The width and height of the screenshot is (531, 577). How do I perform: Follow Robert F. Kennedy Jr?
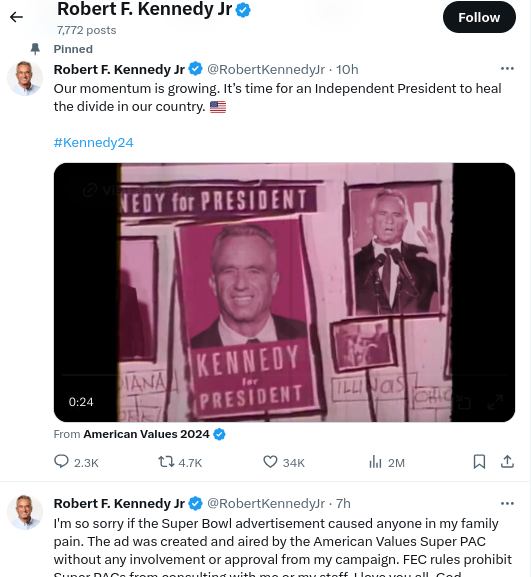point(479,17)
